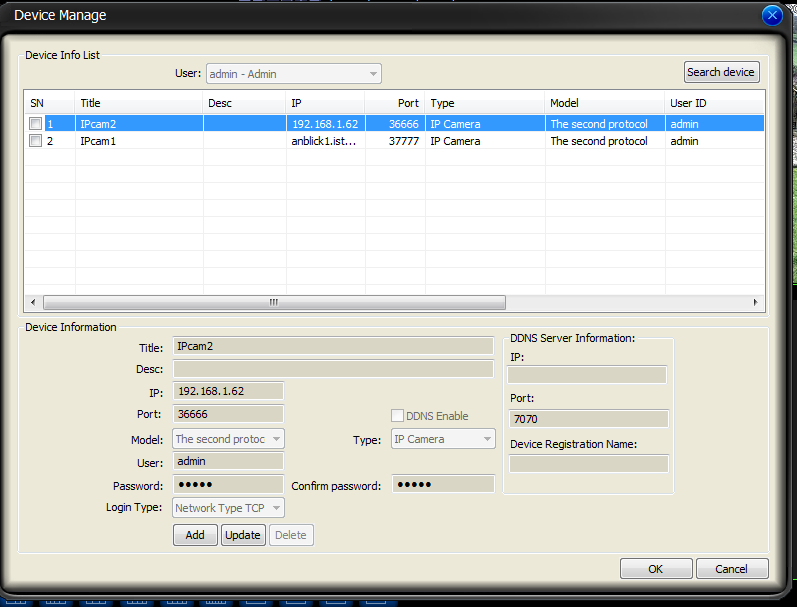Click the list's right scroll arrow

756,302
